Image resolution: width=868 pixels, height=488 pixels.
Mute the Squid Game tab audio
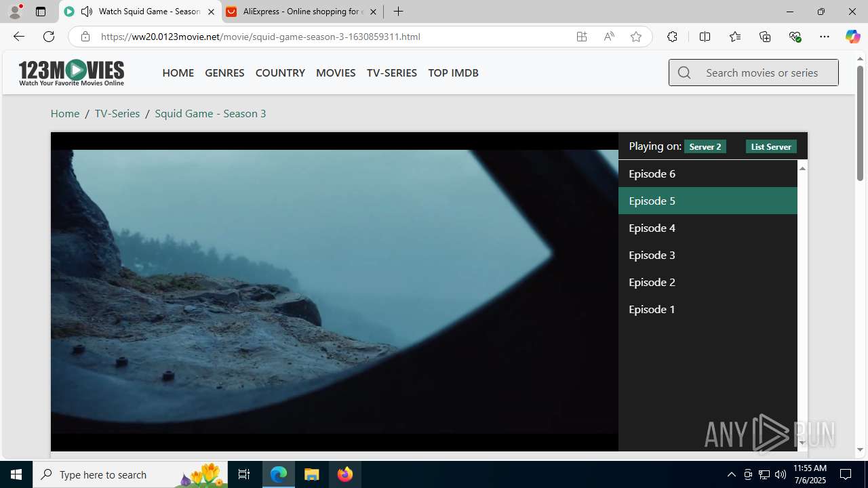point(87,12)
